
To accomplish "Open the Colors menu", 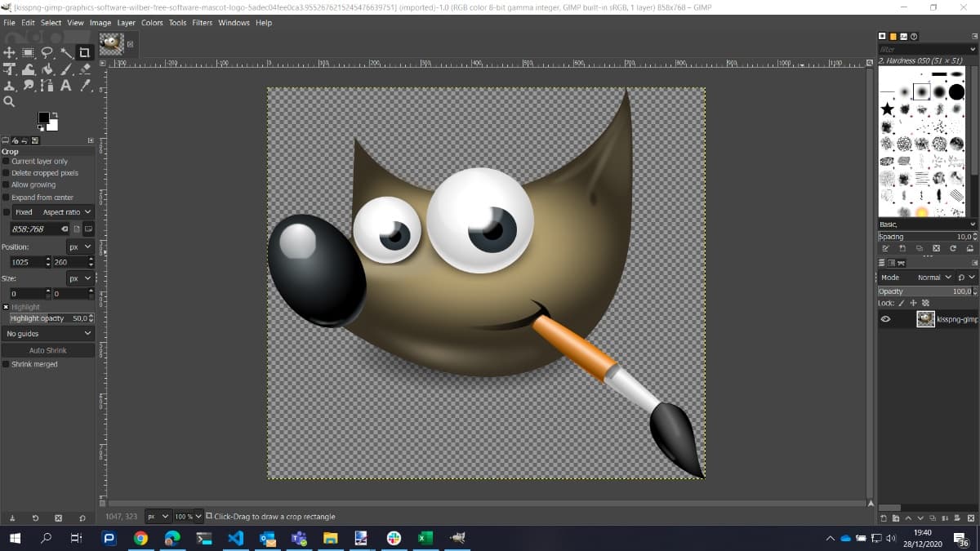I will [152, 23].
